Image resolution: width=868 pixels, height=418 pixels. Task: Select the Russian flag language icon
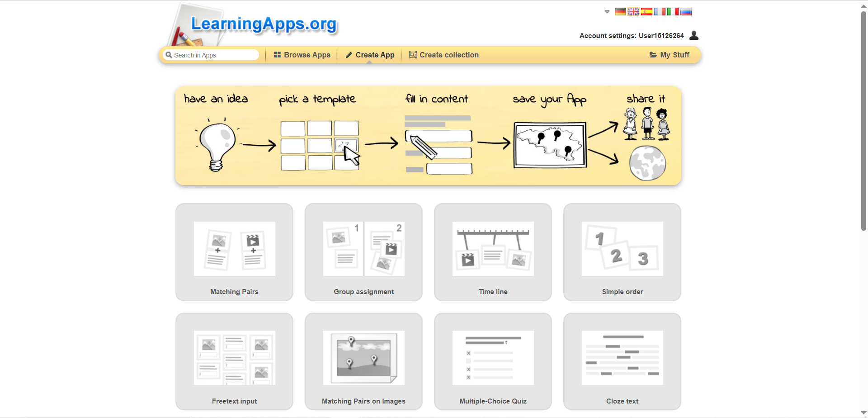coord(686,12)
